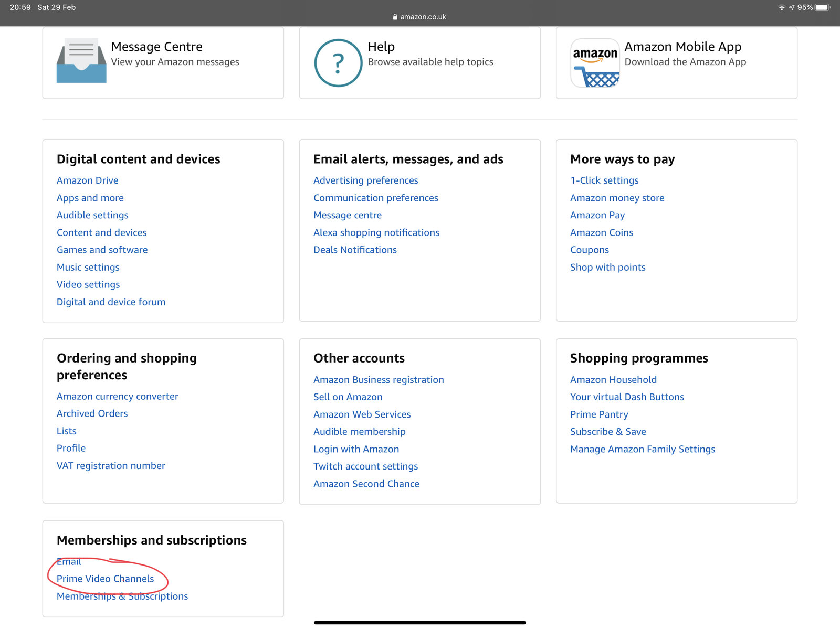Click the Message Centre inbox icon
This screenshot has width=840, height=629.
coord(81,61)
